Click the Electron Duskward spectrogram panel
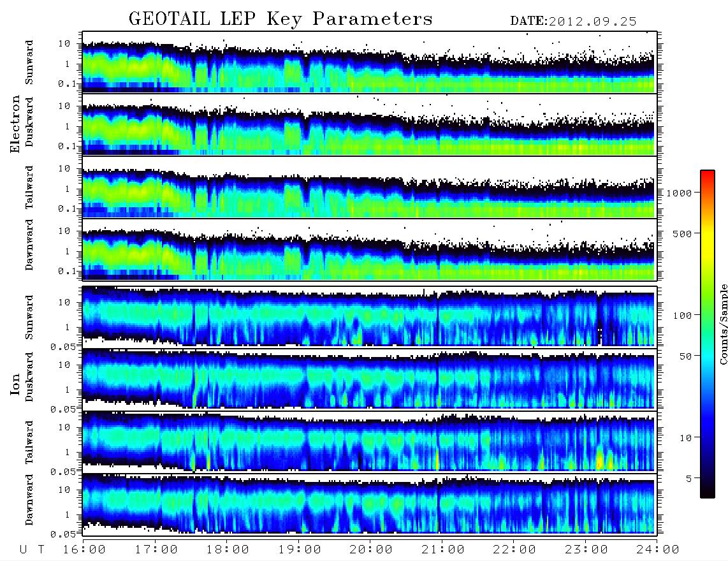728x561 pixels. 370,124
